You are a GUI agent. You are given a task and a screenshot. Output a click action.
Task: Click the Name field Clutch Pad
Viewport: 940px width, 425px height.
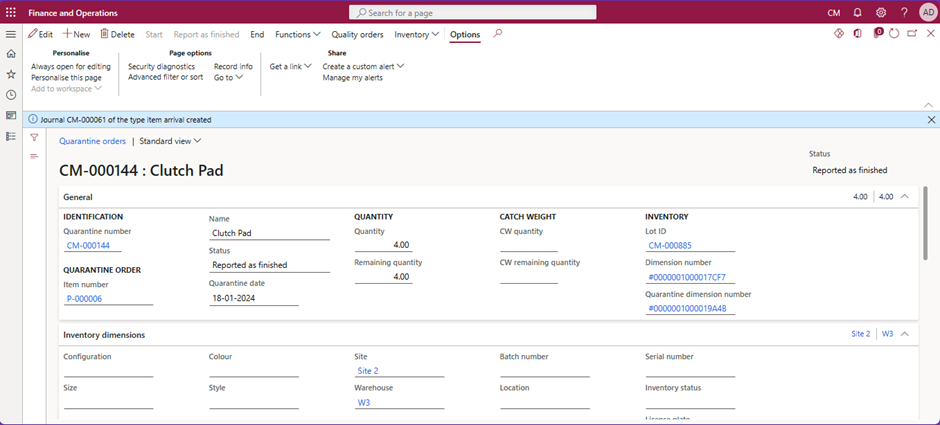269,233
